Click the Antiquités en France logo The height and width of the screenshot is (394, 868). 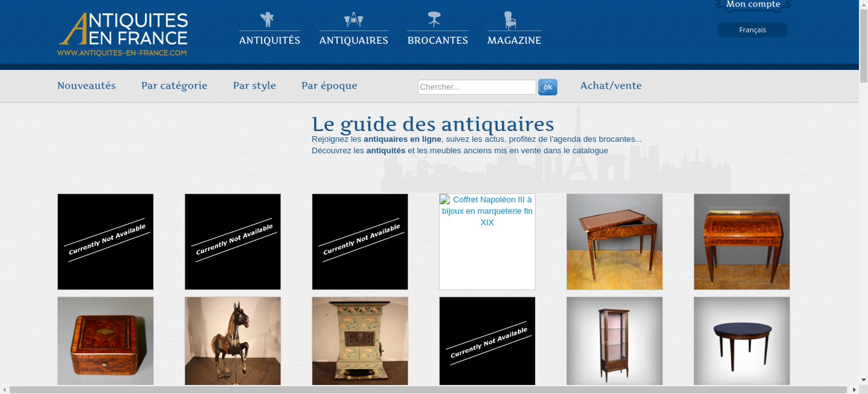coord(123,34)
